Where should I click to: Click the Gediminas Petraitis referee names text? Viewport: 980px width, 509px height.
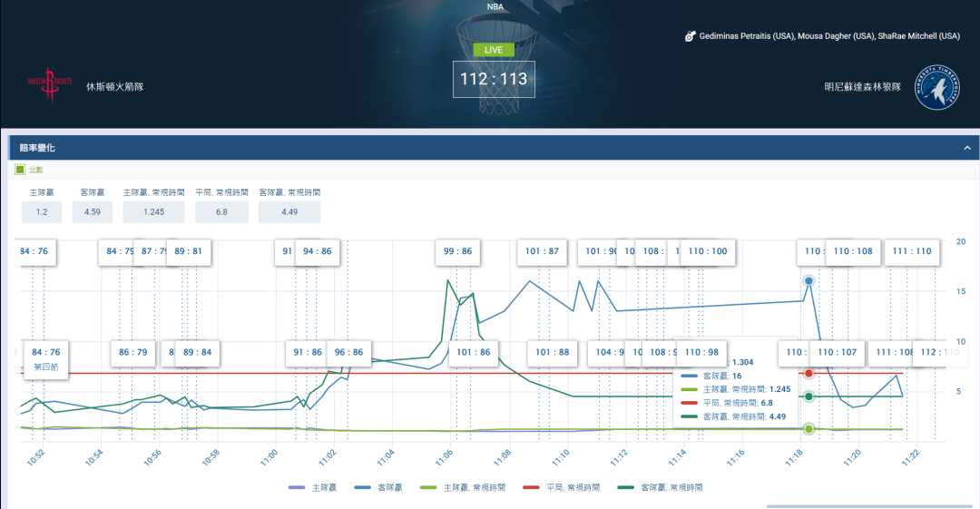829,36
